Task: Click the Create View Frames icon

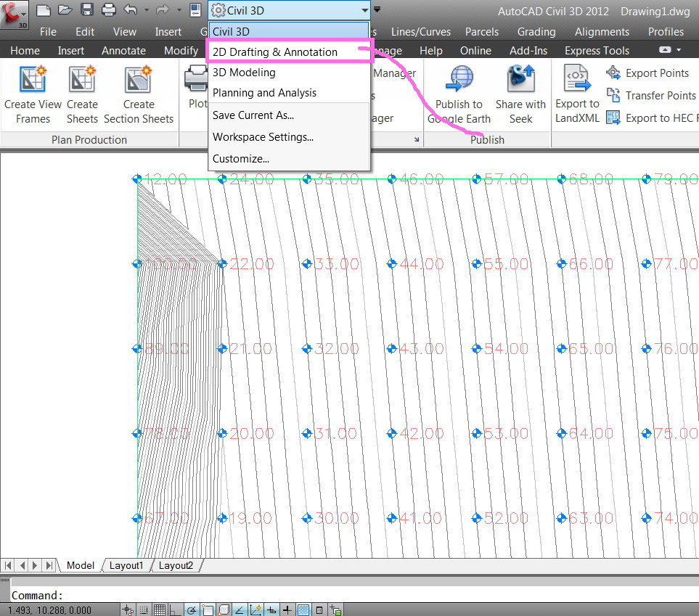Action: coord(33,79)
